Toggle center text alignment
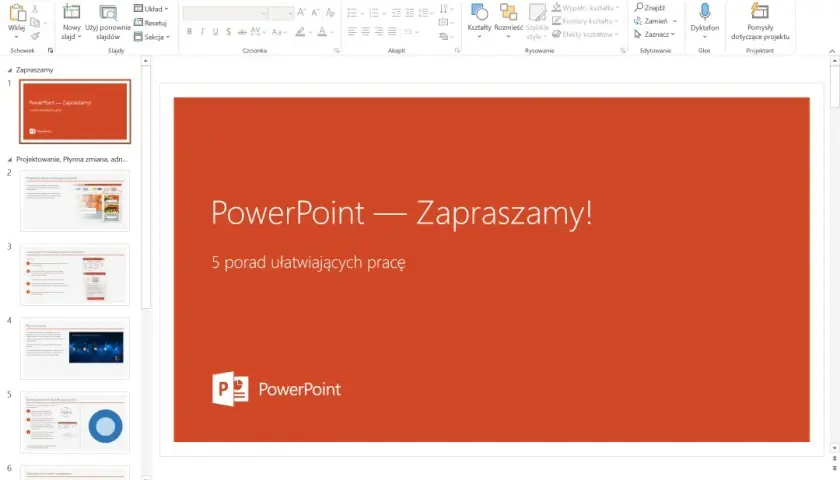Screen dimensions: 840x480 coord(365,32)
